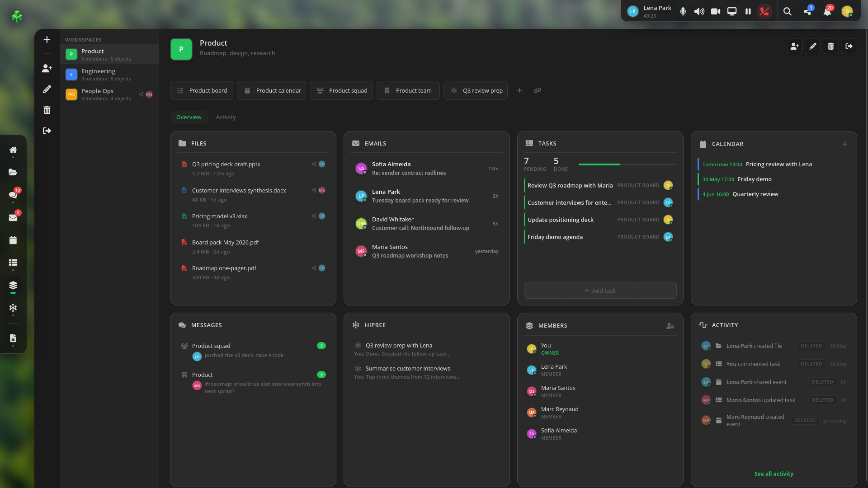Open Product squad message thread
The height and width of the screenshot is (488, 868).
(x=253, y=351)
